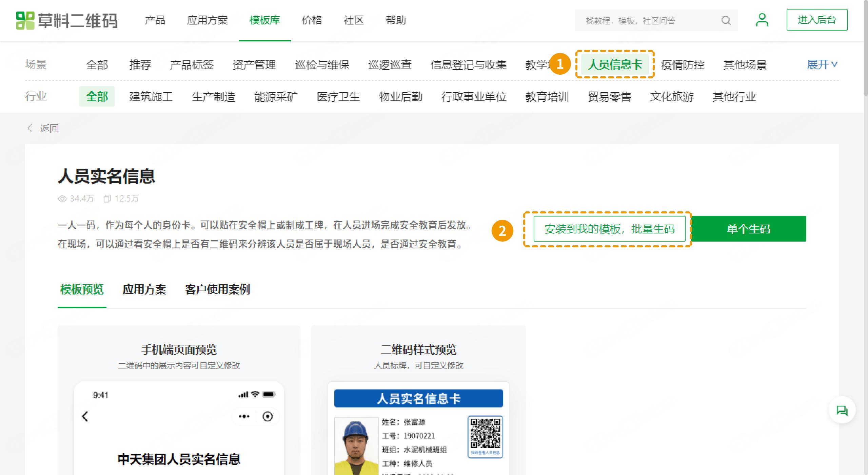Screen dimensions: 868x475
Task: Open the 应用方案 navigation menu
Action: [x=208, y=20]
